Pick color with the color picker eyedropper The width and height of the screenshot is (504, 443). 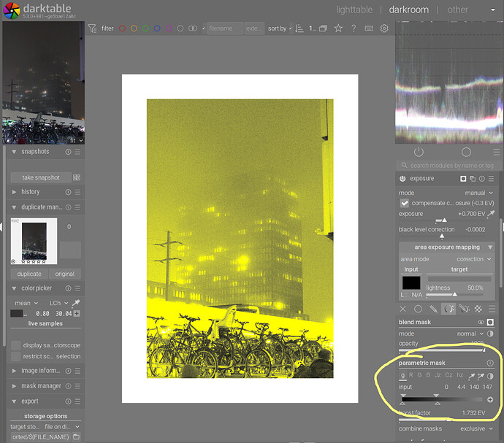click(75, 302)
